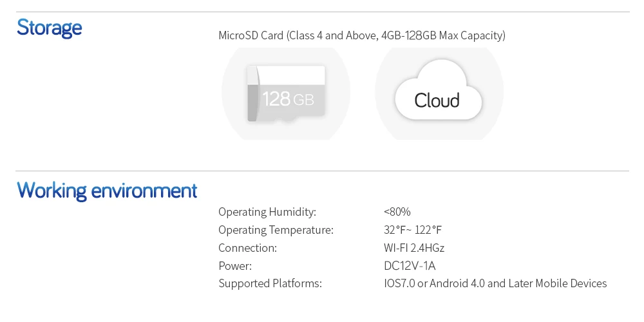
Task: Click the 128 GB text on the card
Action: tap(288, 99)
